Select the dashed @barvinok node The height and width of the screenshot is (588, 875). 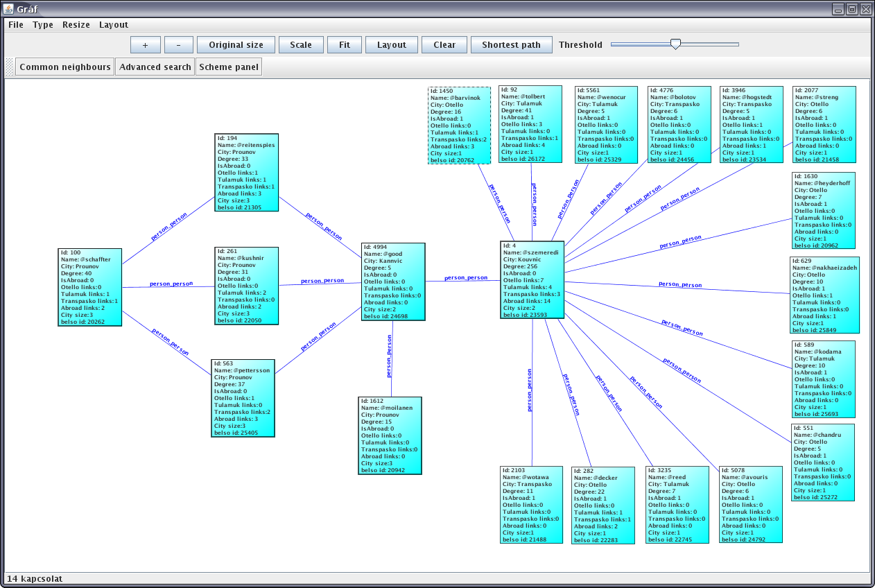[x=459, y=126]
